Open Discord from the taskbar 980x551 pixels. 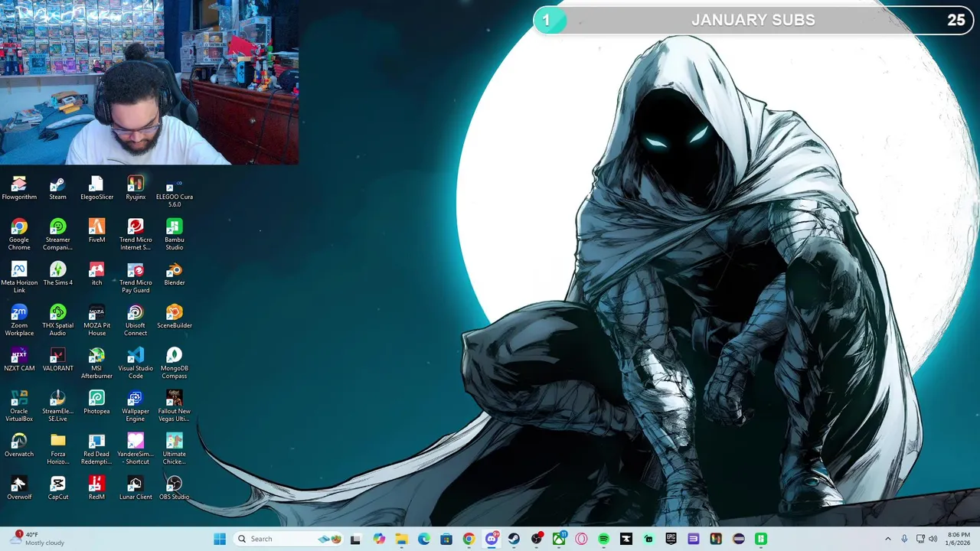(492, 539)
